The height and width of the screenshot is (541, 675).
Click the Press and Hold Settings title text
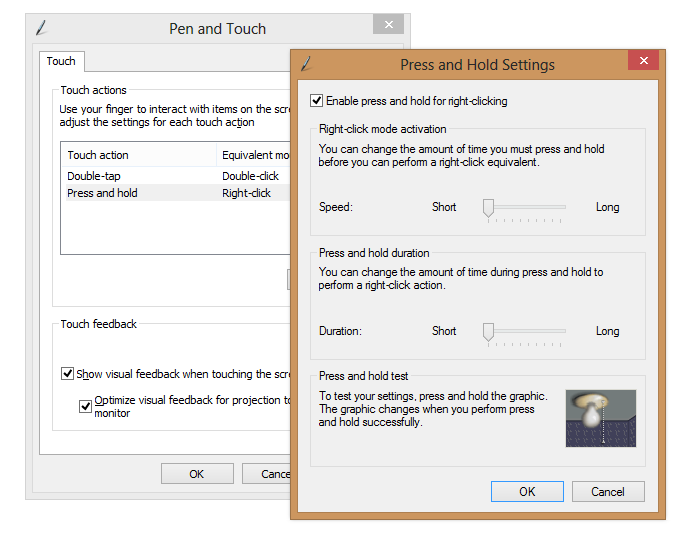pyautogui.click(x=477, y=65)
